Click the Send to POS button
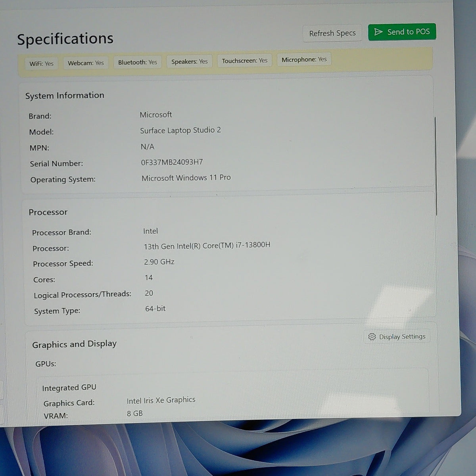This screenshot has width=476, height=476. (402, 32)
